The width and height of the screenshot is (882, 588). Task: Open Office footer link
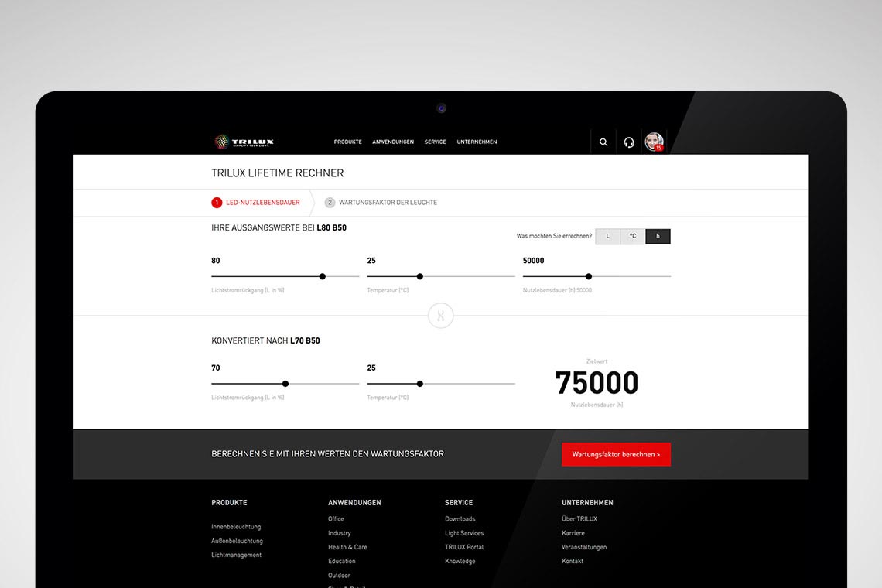[336, 519]
